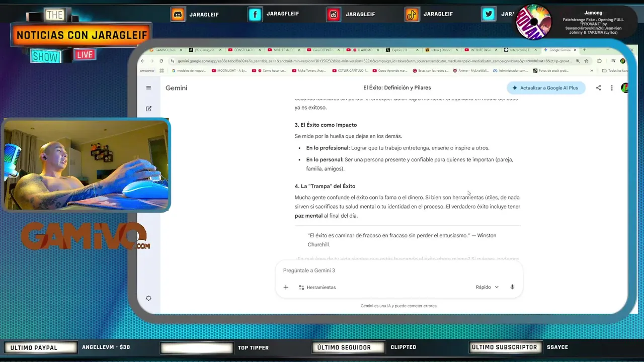Image resolution: width=644 pixels, height=362 pixels.
Task: Click the Winston Churchill quote text
Action: 402,240
